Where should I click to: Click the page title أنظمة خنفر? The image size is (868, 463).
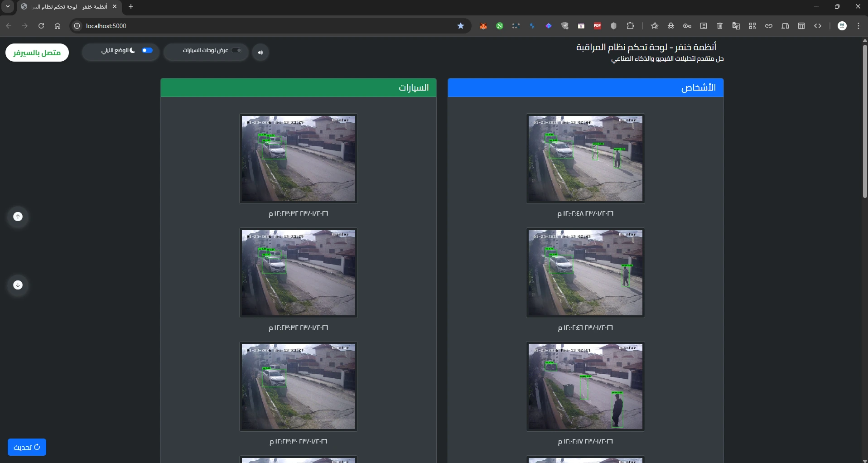[x=646, y=47]
